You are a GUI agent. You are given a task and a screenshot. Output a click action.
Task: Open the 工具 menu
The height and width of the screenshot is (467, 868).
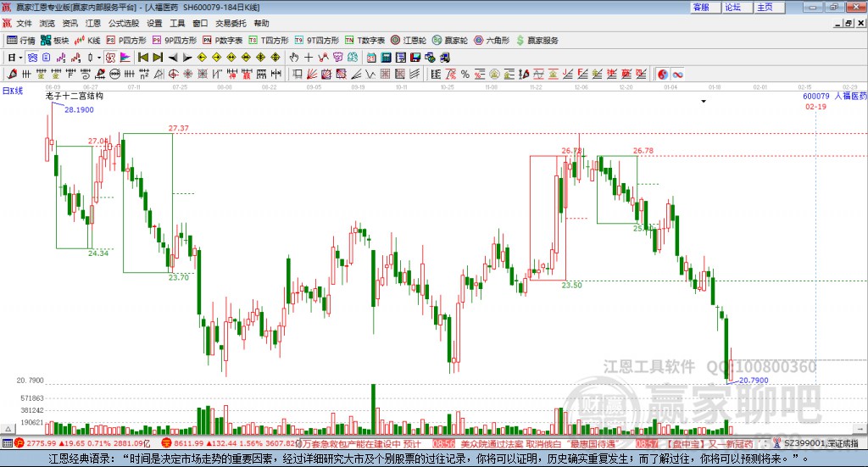(177, 23)
